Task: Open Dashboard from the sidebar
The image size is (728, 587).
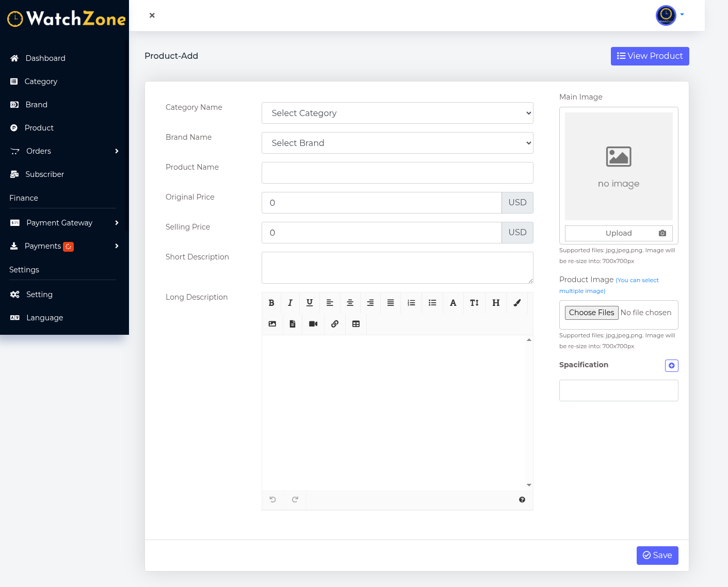Action: tap(45, 58)
